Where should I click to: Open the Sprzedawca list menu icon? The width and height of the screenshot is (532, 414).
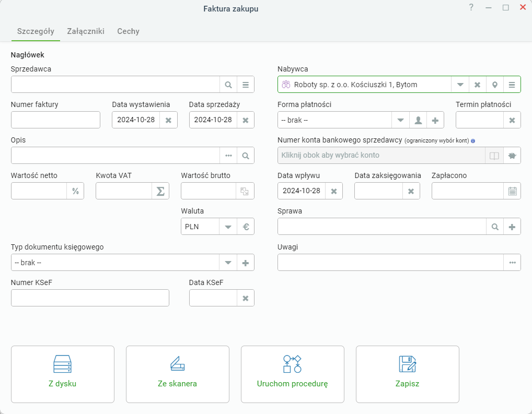246,85
